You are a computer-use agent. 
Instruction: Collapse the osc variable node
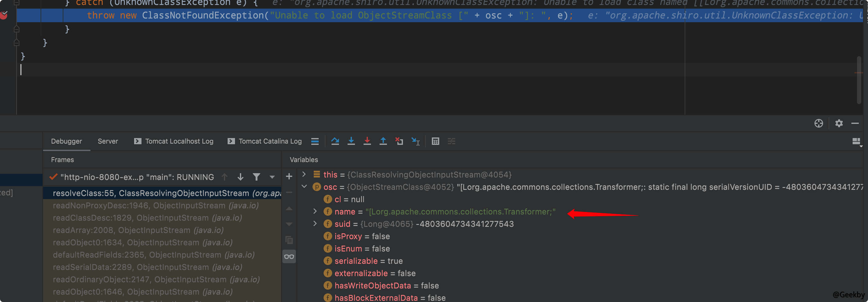click(304, 187)
